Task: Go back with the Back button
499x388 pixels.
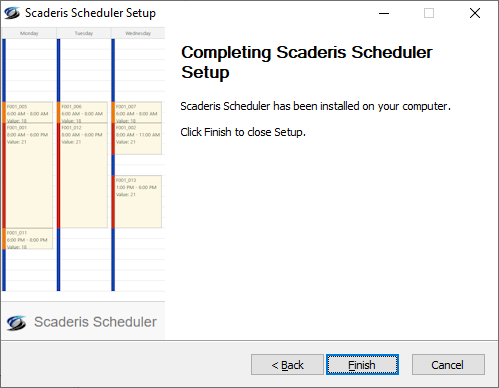Action: point(287,365)
